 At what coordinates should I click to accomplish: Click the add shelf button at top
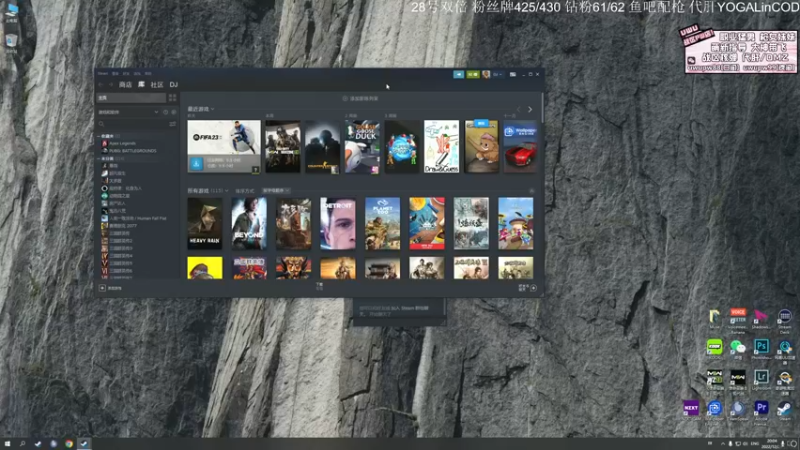point(361,98)
